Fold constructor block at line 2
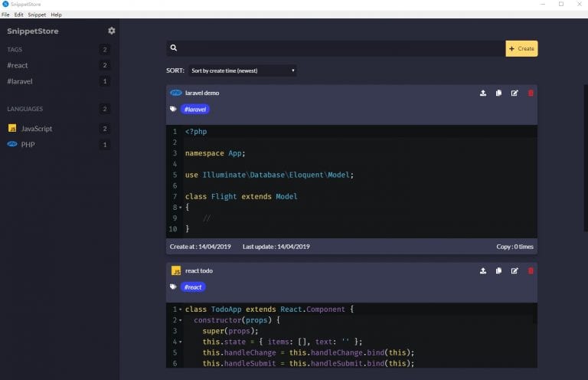This screenshot has width=588, height=380. pyautogui.click(x=181, y=320)
